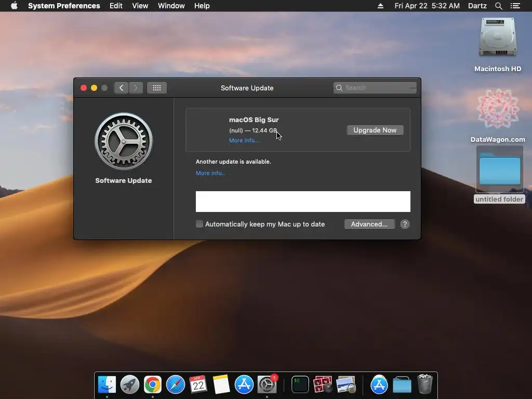Click the forward chevron button in toolbar
This screenshot has height=399, width=532.
point(136,88)
